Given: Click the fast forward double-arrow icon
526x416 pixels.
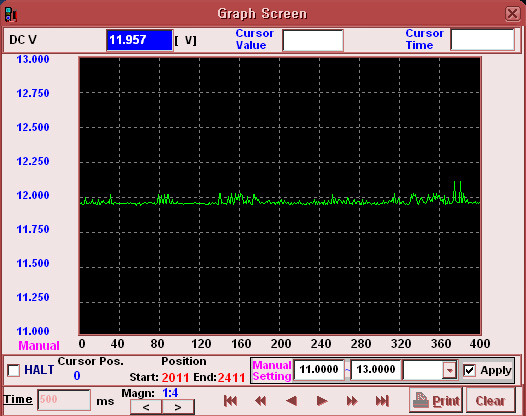Looking at the screenshot, I should [352, 401].
